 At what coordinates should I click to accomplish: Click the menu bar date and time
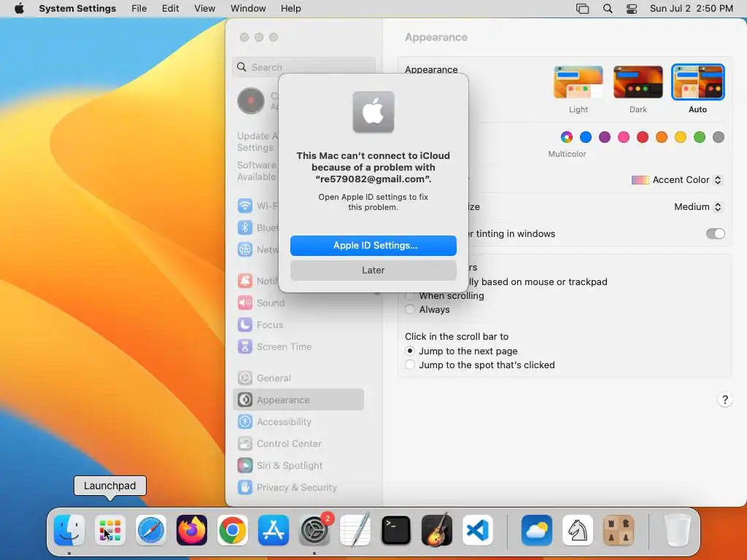point(692,9)
